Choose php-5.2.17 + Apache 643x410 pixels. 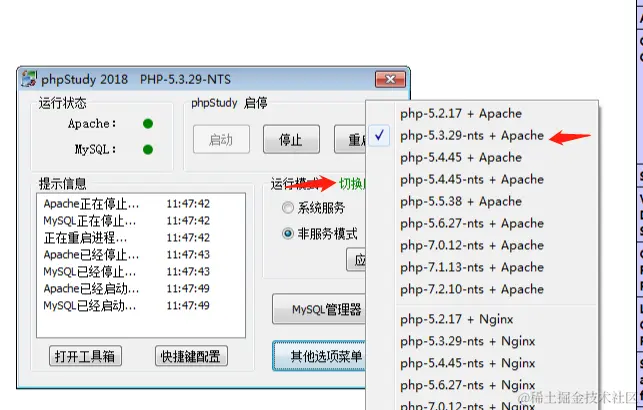tap(482, 114)
